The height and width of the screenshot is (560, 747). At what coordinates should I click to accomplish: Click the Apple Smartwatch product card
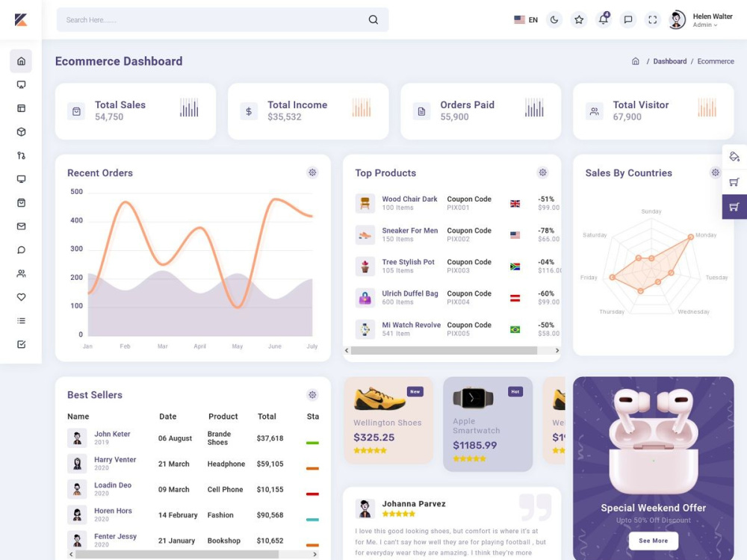click(x=488, y=424)
